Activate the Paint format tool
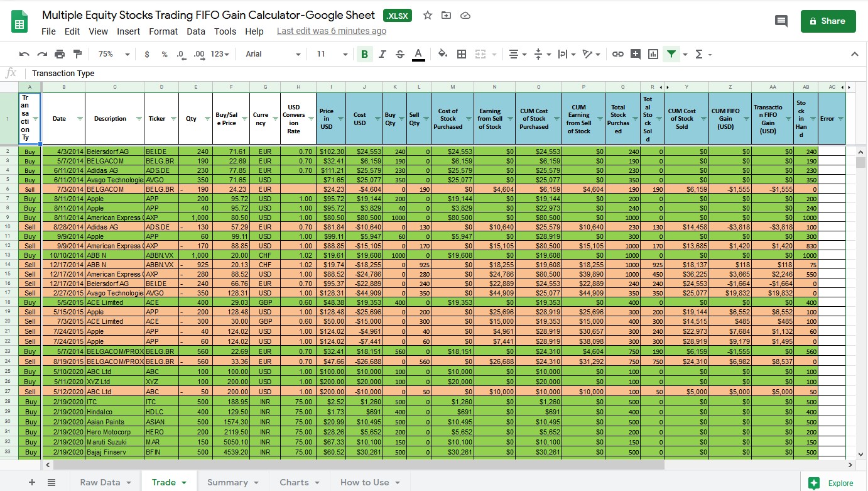Image resolution: width=868 pixels, height=491 pixels. coord(77,54)
